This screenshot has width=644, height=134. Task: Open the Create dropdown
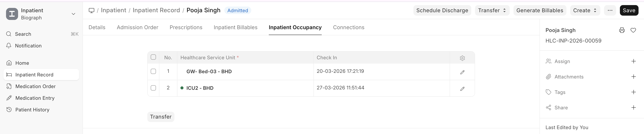click(584, 10)
